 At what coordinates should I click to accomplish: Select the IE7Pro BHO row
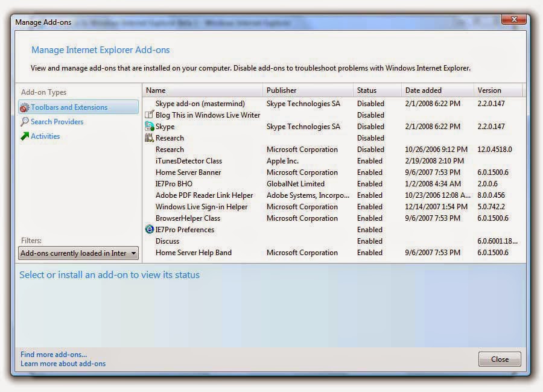pyautogui.click(x=332, y=183)
